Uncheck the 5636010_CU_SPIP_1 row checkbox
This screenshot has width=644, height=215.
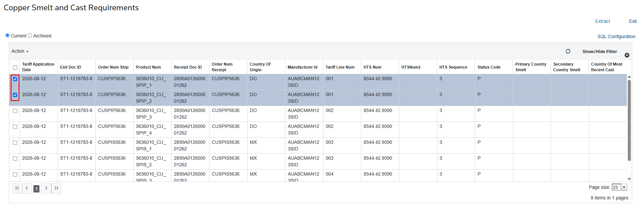[x=15, y=79]
